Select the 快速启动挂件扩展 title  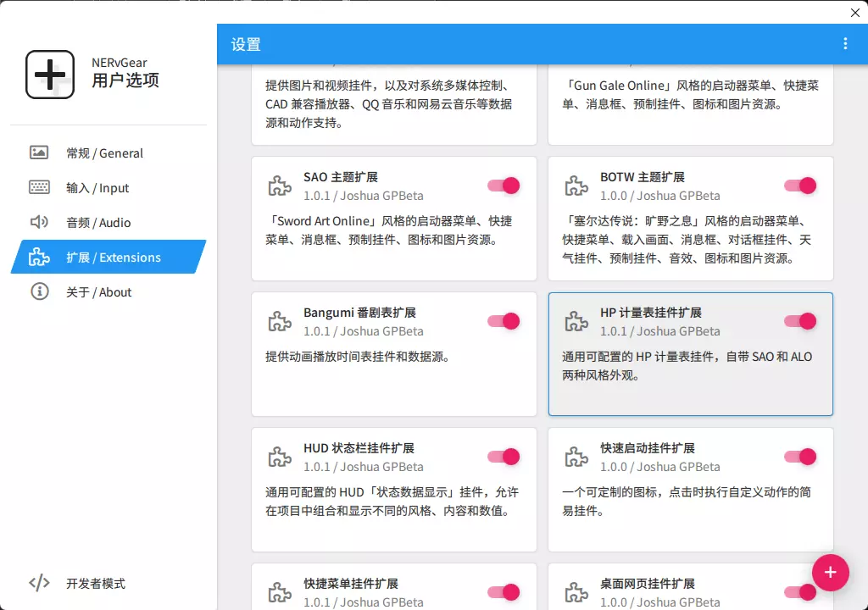pyautogui.click(x=648, y=448)
